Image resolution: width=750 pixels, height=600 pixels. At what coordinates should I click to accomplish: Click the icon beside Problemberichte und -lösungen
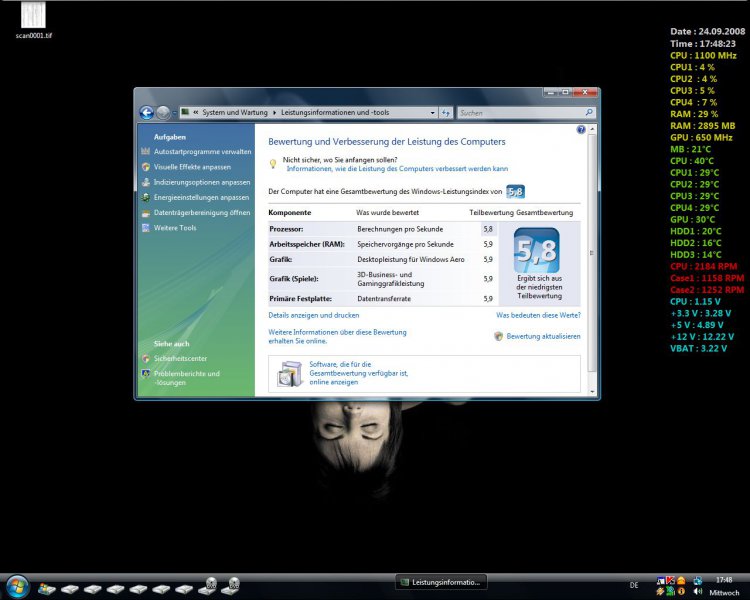146,374
